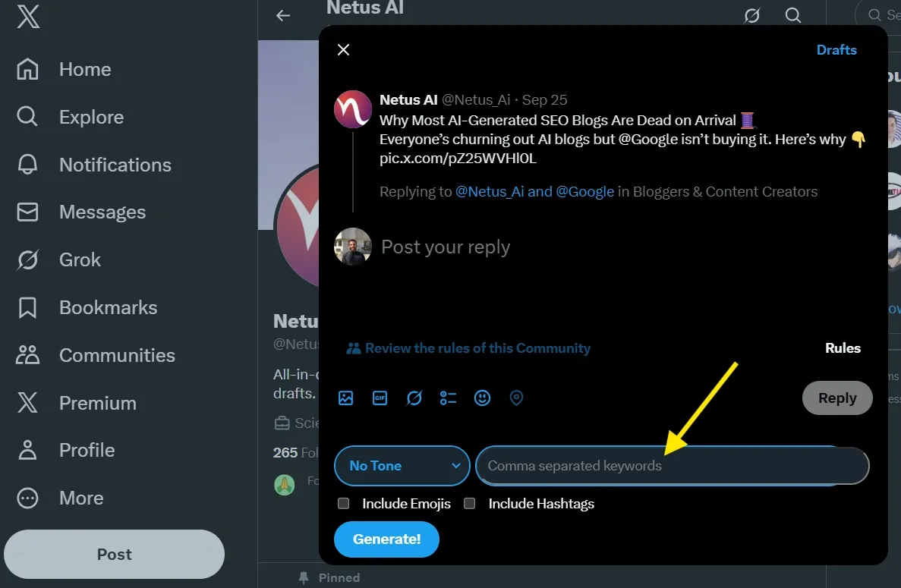901x588 pixels.
Task: Create a poll in the reply
Action: (448, 398)
